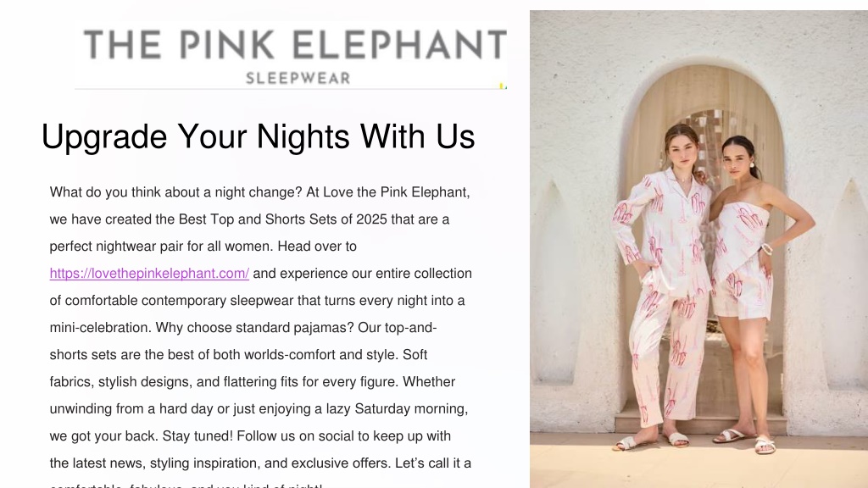Click the line 'Why choose standard pajamas?'
Image resolution: width=868 pixels, height=488 pixels.
pos(254,328)
